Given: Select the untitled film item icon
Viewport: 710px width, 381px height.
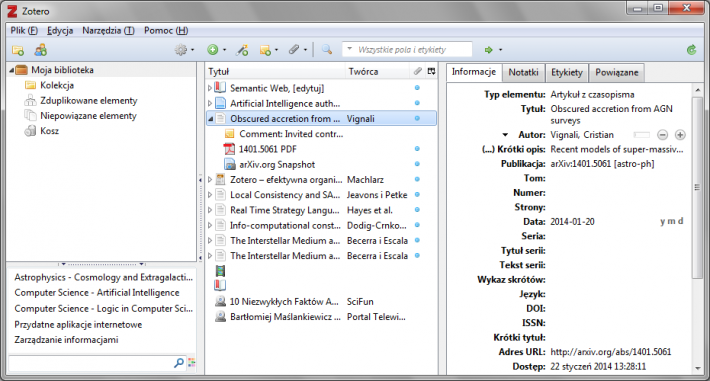Looking at the screenshot, I should pyautogui.click(x=221, y=271).
